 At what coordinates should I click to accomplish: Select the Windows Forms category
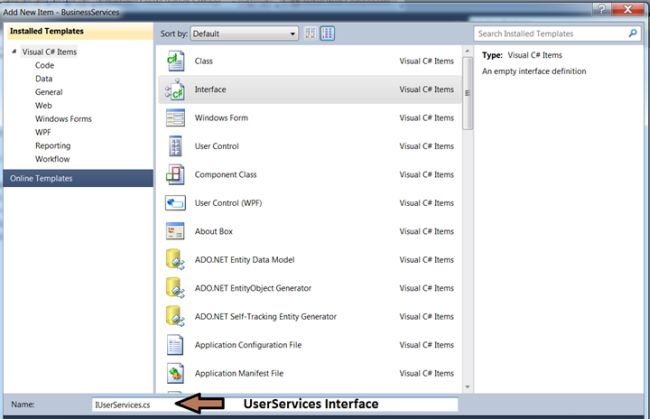(63, 119)
